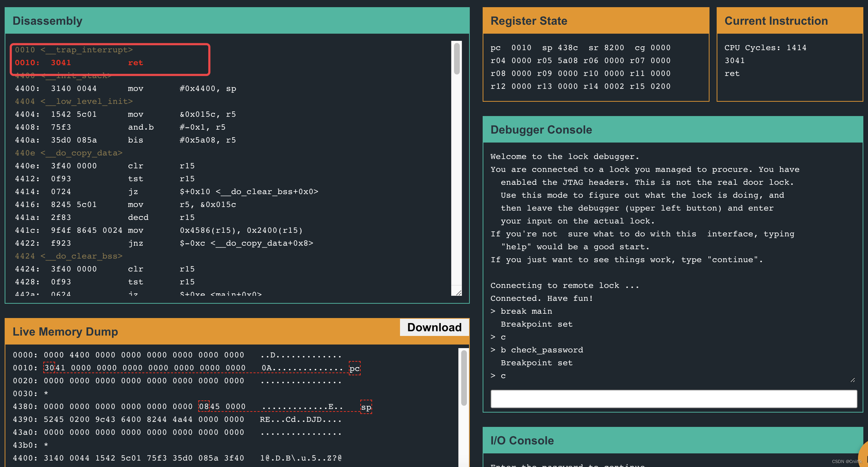Click the Current Instruction panel header
The width and height of the screenshot is (868, 467).
coord(790,21)
